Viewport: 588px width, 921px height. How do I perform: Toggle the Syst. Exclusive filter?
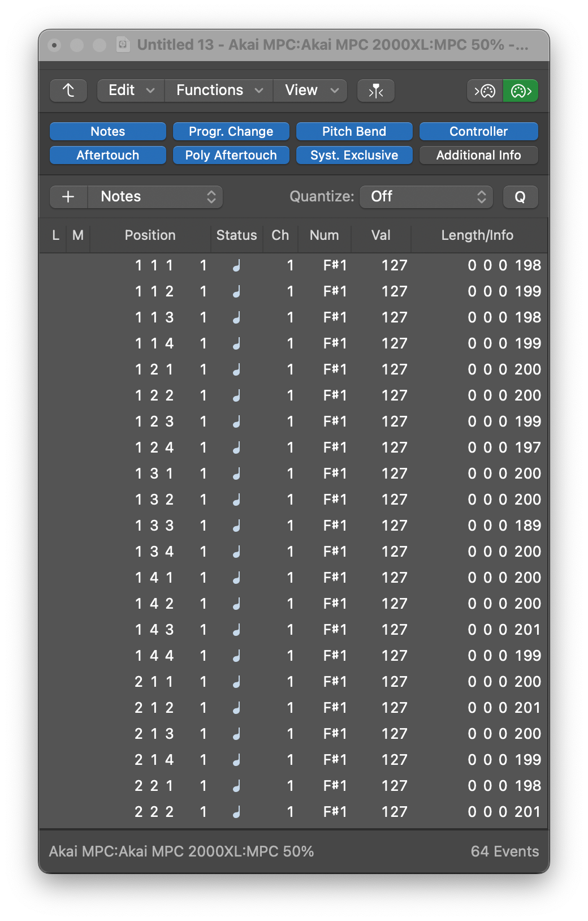[354, 155]
